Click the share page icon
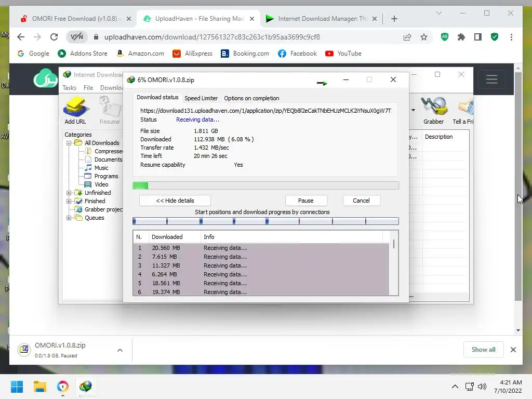 (x=407, y=37)
